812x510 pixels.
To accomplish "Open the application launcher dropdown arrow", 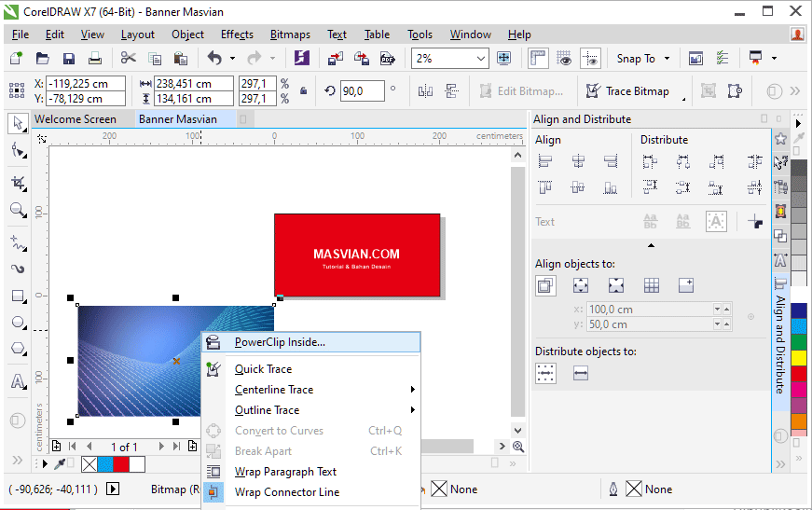I will pyautogui.click(x=774, y=59).
